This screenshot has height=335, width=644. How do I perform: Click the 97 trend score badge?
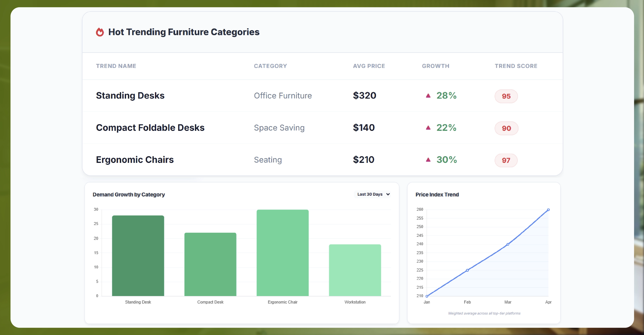[x=506, y=160]
